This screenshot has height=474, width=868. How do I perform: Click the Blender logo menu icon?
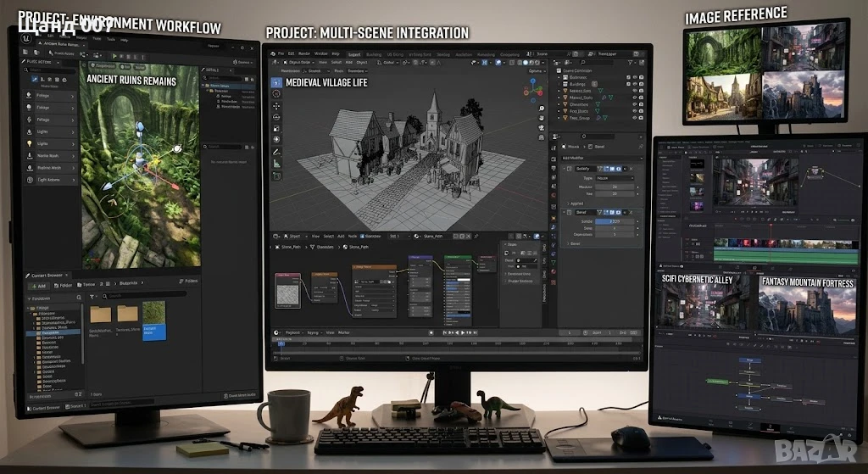tap(273, 53)
